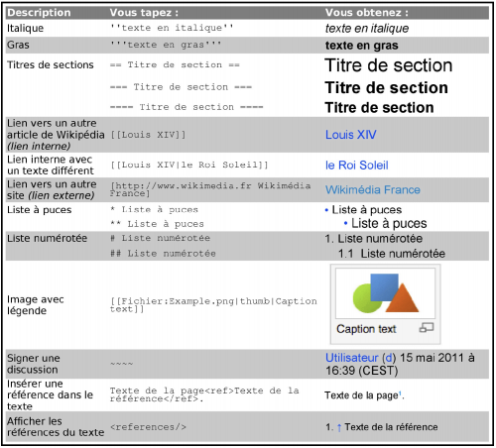496x448 pixels.
Task: Click the '## Liste numérotée' code
Action: [x=163, y=254]
